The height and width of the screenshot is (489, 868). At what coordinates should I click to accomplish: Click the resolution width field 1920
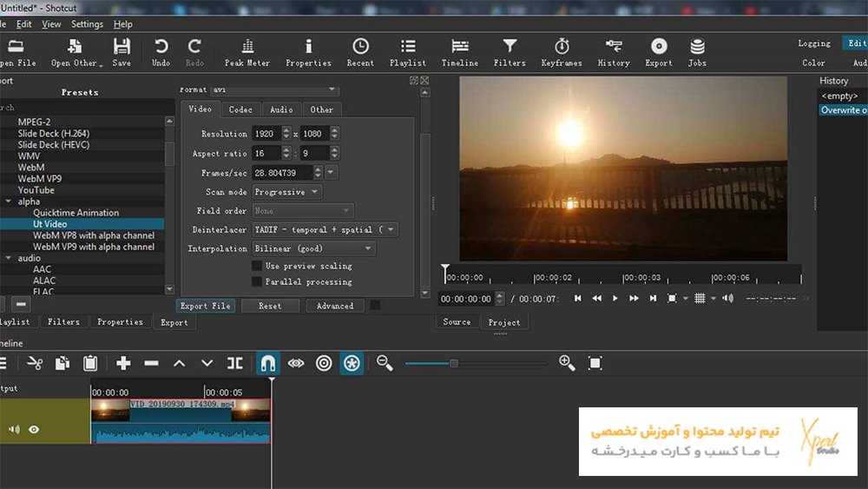point(266,134)
